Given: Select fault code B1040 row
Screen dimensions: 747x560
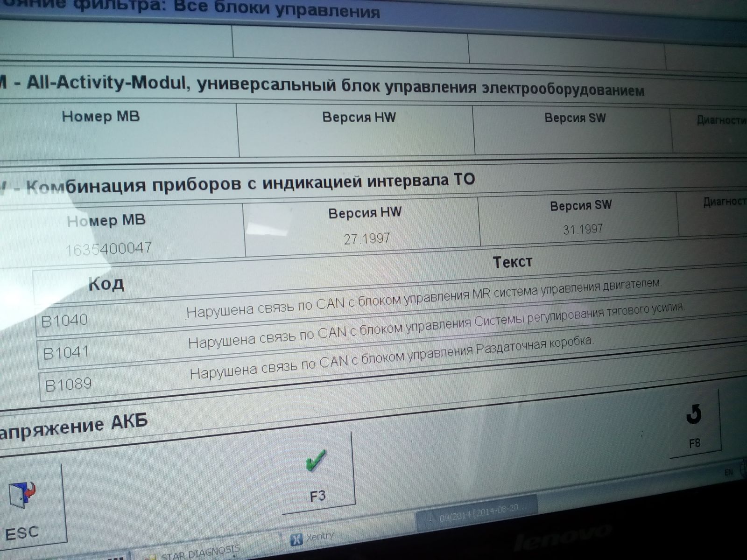Looking at the screenshot, I should pos(65,321).
